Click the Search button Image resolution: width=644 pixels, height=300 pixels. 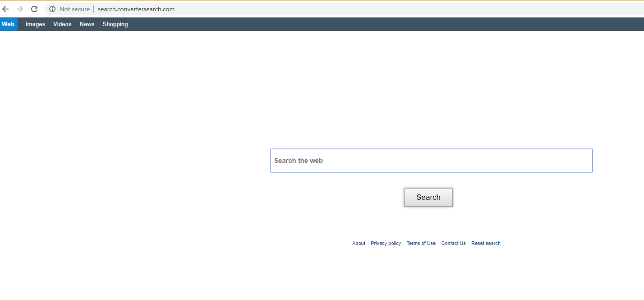tap(428, 197)
